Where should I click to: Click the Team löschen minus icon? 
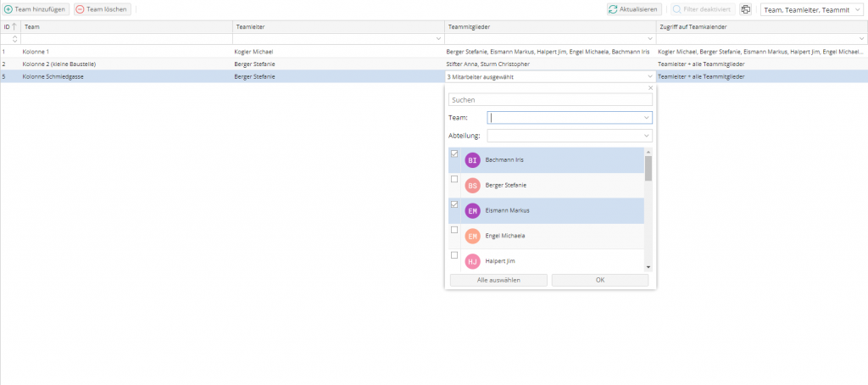(81, 9)
